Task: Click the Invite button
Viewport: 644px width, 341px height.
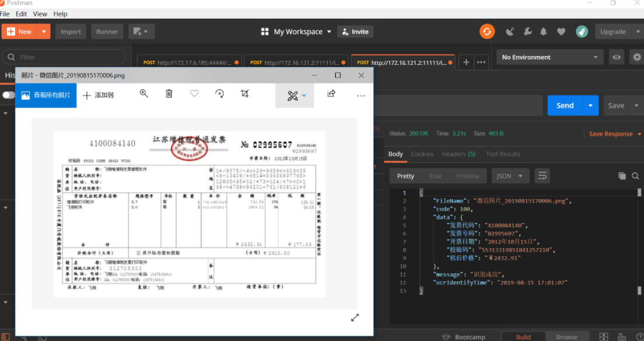Action: click(355, 32)
